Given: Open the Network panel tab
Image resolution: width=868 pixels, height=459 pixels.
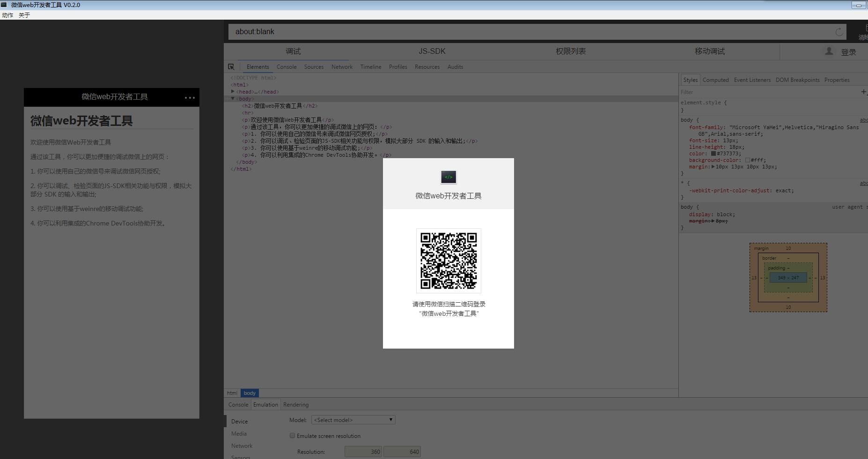Looking at the screenshot, I should tap(342, 67).
